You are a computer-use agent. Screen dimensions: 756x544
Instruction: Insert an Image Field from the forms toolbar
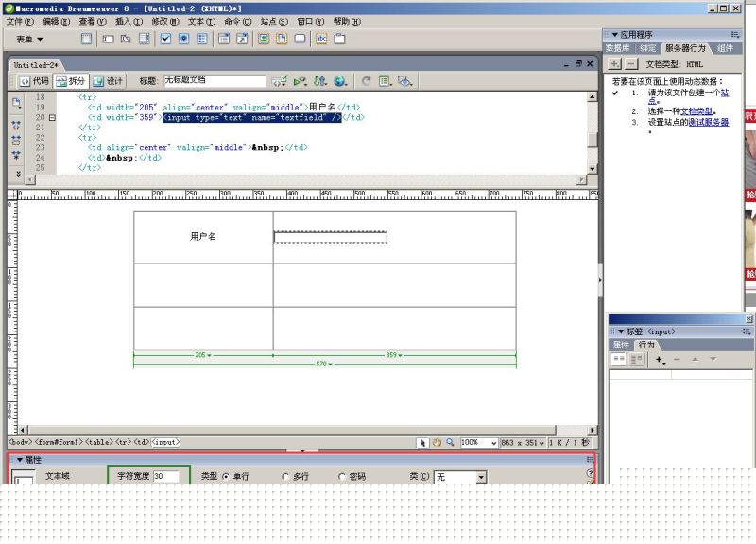[x=264, y=39]
